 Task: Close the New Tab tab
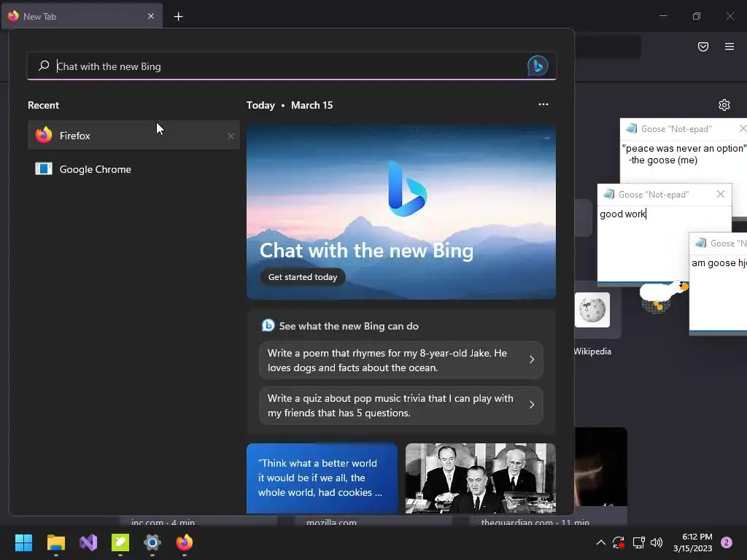[151, 16]
